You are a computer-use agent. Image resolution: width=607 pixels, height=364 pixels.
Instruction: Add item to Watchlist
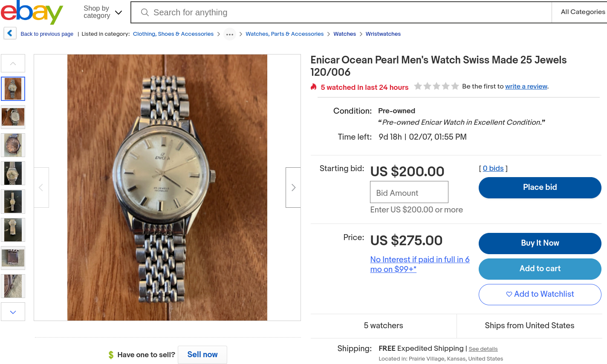pyautogui.click(x=540, y=294)
